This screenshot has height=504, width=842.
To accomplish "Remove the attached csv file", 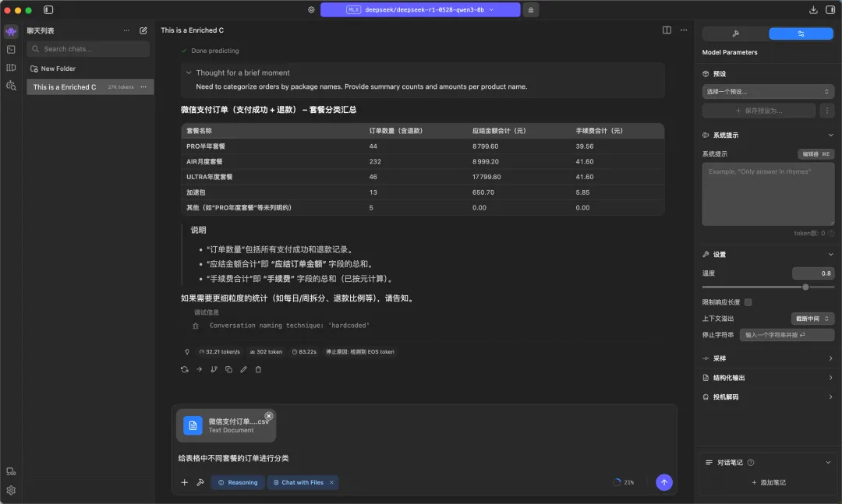I will 268,416.
